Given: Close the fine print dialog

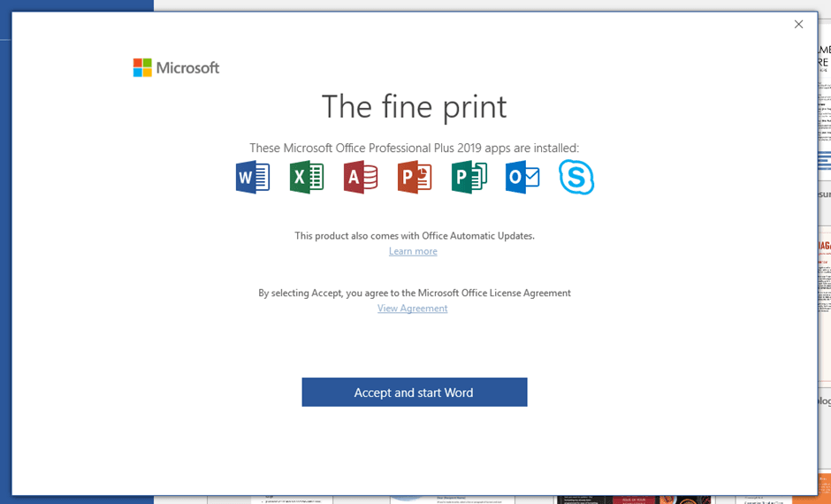Looking at the screenshot, I should (x=798, y=25).
